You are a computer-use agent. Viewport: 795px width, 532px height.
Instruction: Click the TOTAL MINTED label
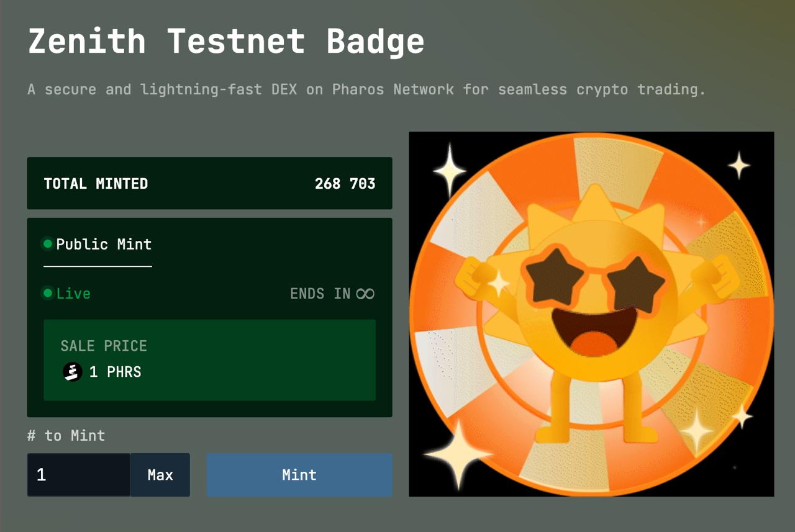coord(96,184)
